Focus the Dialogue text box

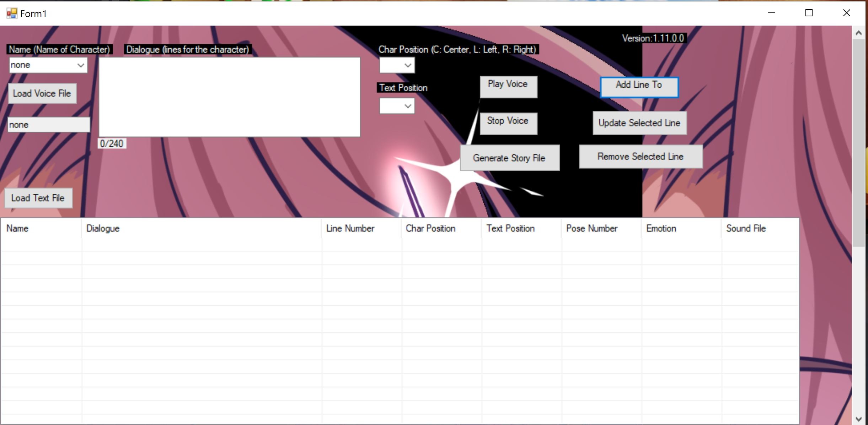pos(229,97)
